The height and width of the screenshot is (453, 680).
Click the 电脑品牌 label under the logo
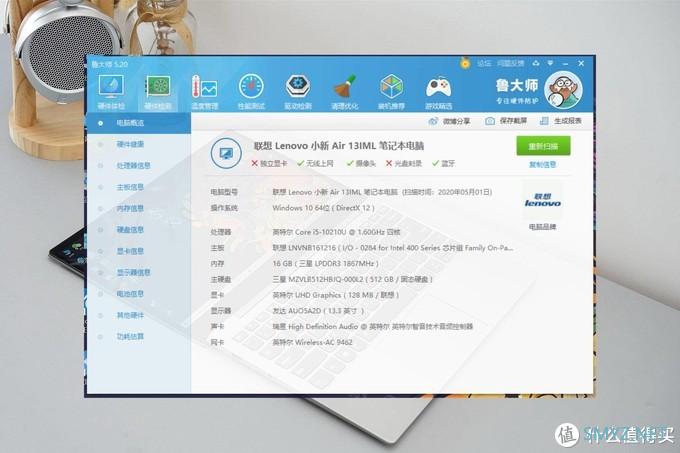(x=543, y=227)
